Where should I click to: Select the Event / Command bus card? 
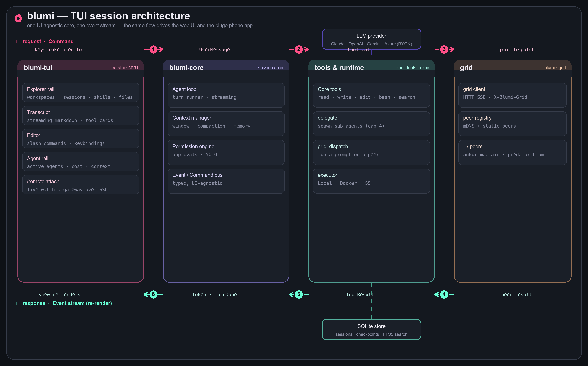[226, 181]
